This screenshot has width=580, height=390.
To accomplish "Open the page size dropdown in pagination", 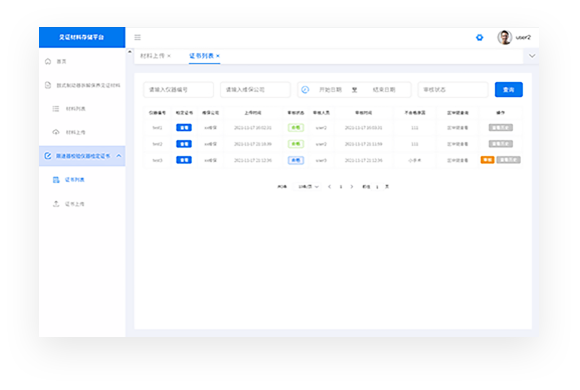I will coord(308,186).
